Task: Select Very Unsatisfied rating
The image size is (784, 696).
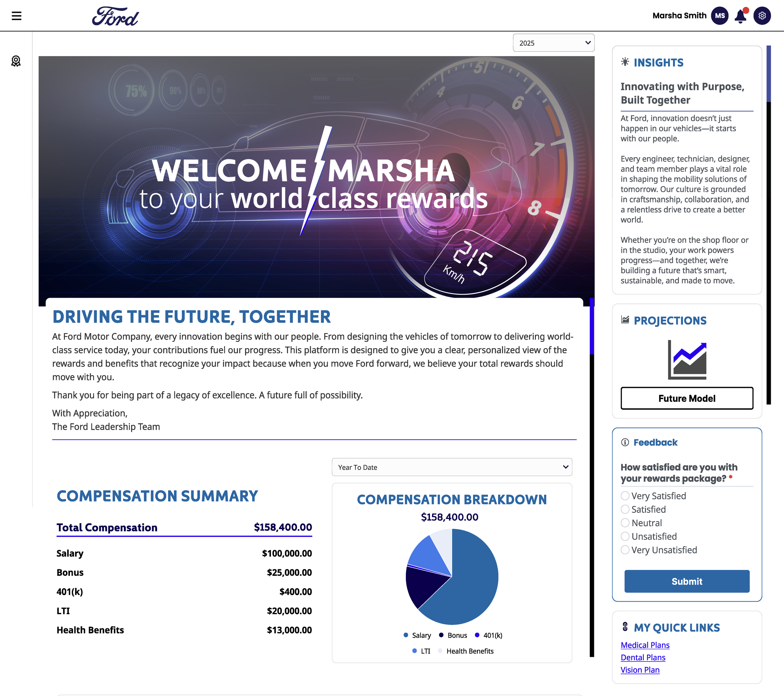Action: [x=625, y=550]
